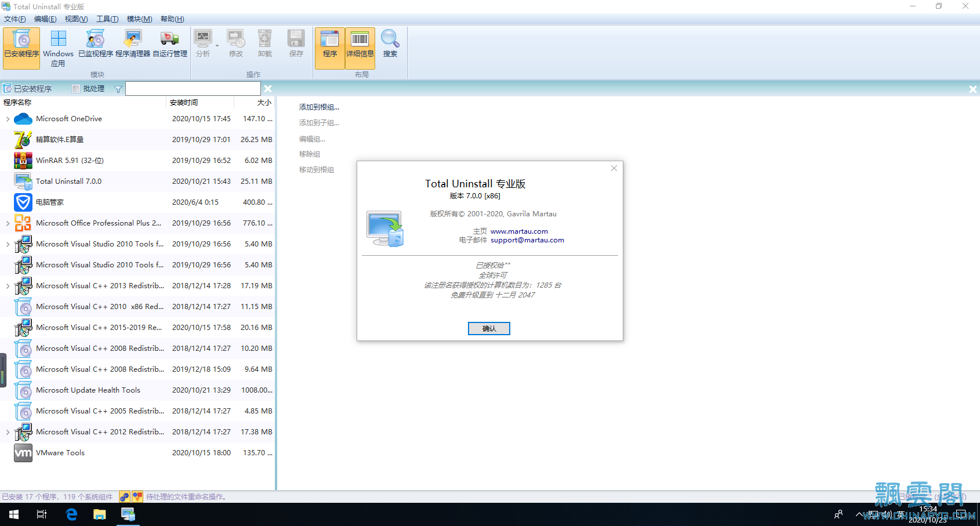The height and width of the screenshot is (526, 980).
Task: Click the Total Uninstall taskbar icon
Action: click(128, 514)
